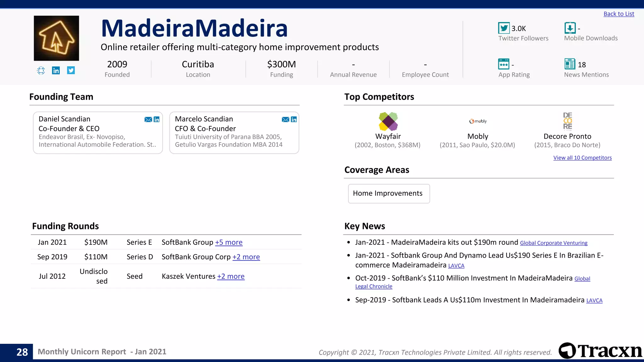The image size is (644, 362).
Task: Email Marcelo Scandian via envelope icon
Action: point(286,119)
